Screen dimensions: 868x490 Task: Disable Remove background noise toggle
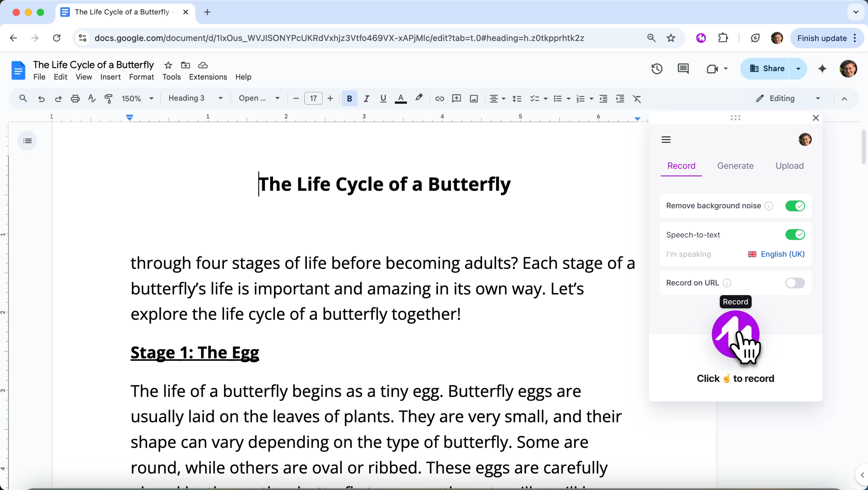tap(795, 206)
